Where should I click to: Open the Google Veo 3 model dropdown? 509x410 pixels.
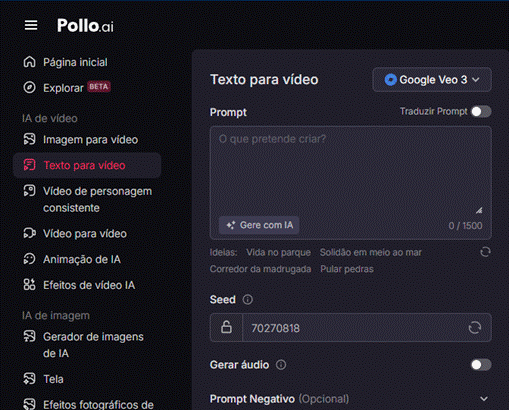[x=432, y=80]
